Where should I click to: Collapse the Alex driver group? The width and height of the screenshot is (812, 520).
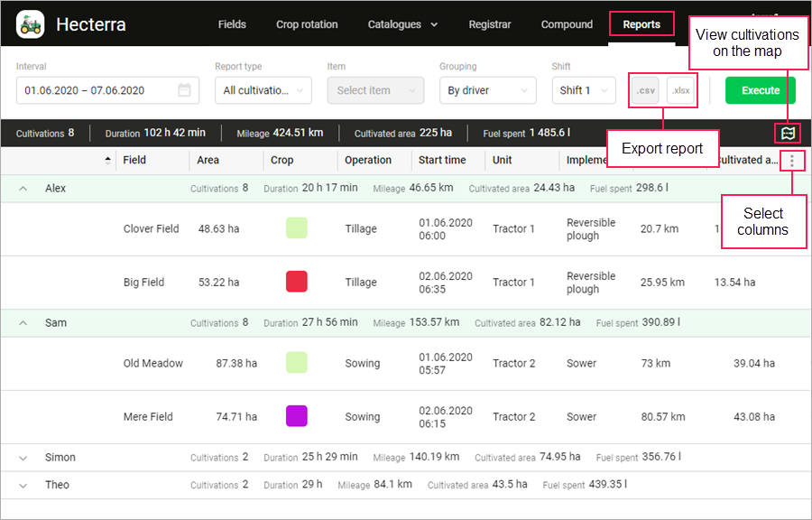coord(23,189)
